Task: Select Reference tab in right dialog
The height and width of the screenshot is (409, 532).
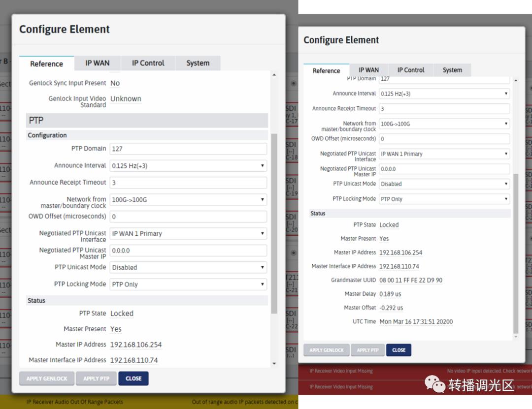Action: [327, 70]
